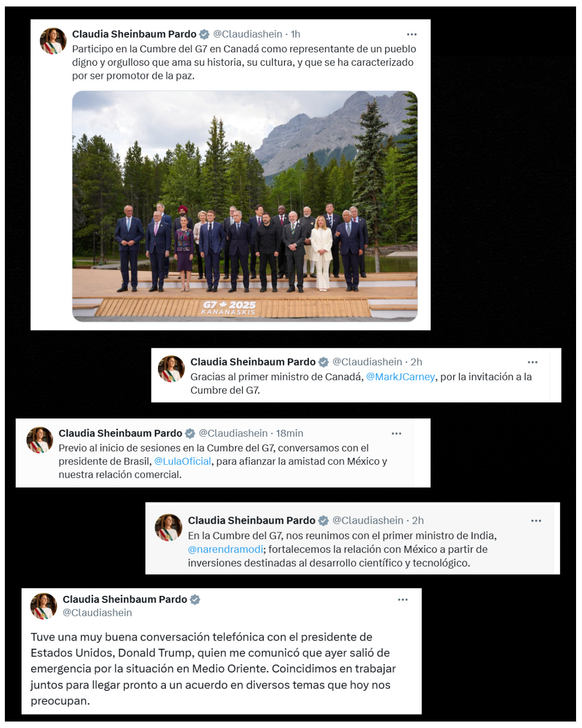Open the @LulaOficial mention link
Image resolution: width=582 pixels, height=728 pixels.
(x=183, y=462)
